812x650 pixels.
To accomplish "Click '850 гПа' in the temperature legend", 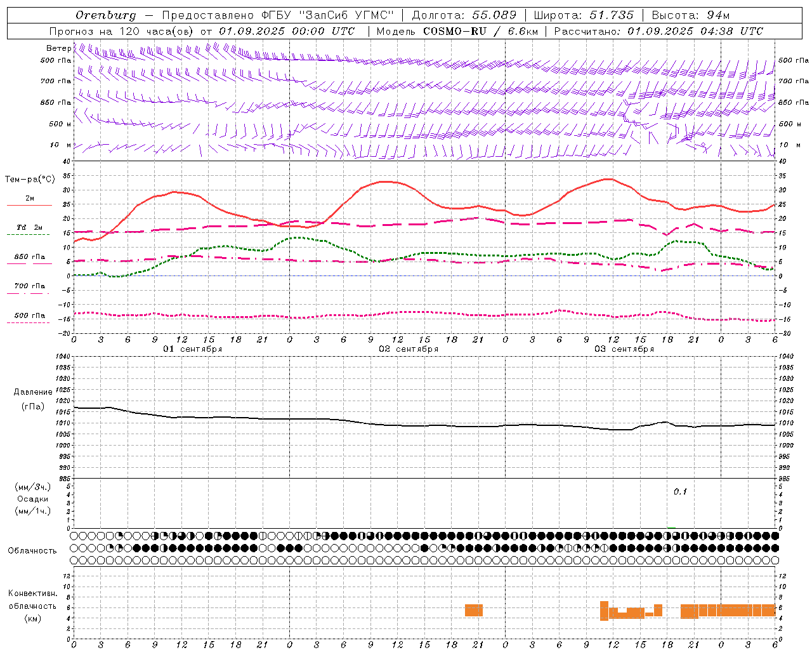I will point(30,257).
